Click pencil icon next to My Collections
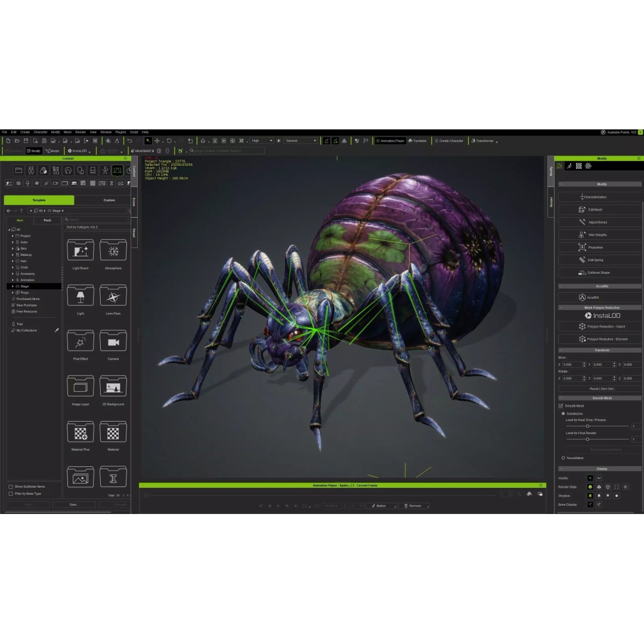Screen dimensions: 644x644 tap(57, 330)
